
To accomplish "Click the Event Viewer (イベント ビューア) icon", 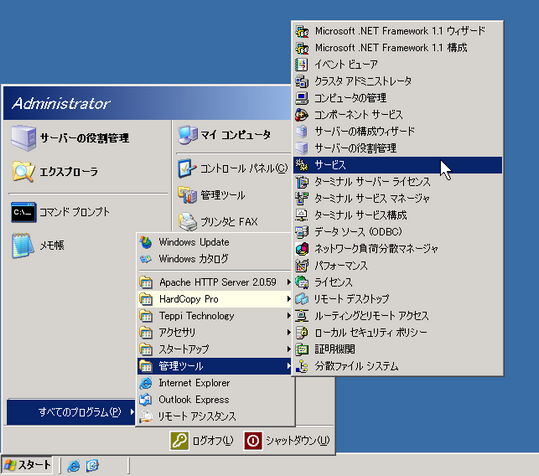I will (x=302, y=64).
